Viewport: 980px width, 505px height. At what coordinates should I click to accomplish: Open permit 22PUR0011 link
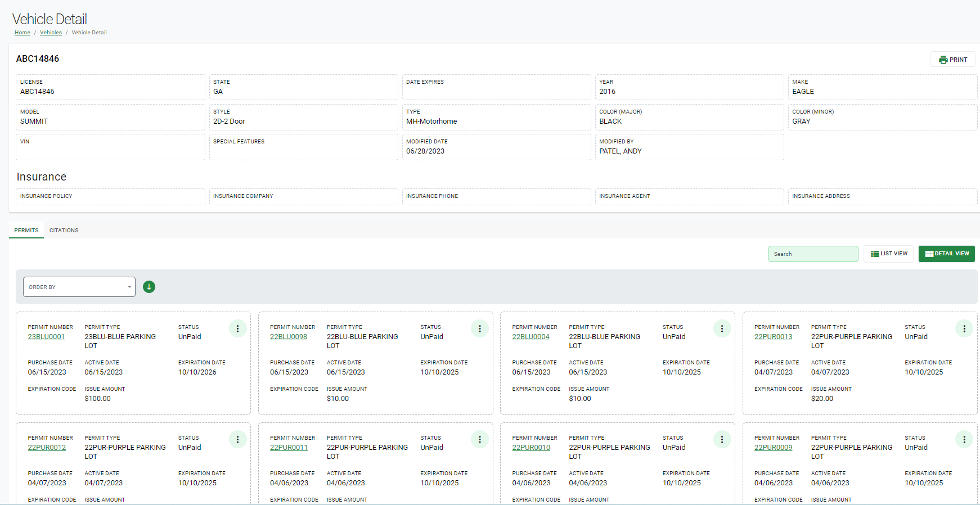pyautogui.click(x=289, y=448)
